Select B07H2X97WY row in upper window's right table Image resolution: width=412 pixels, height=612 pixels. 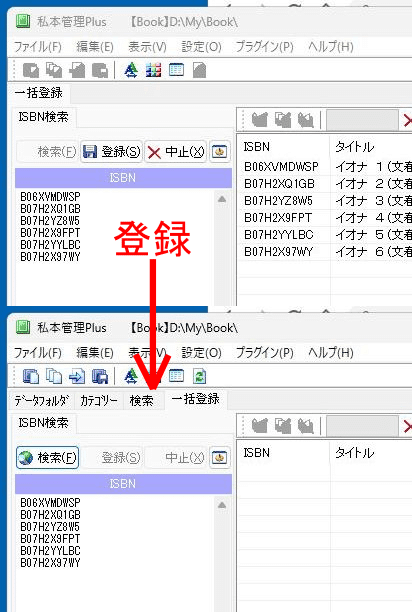tap(325, 252)
